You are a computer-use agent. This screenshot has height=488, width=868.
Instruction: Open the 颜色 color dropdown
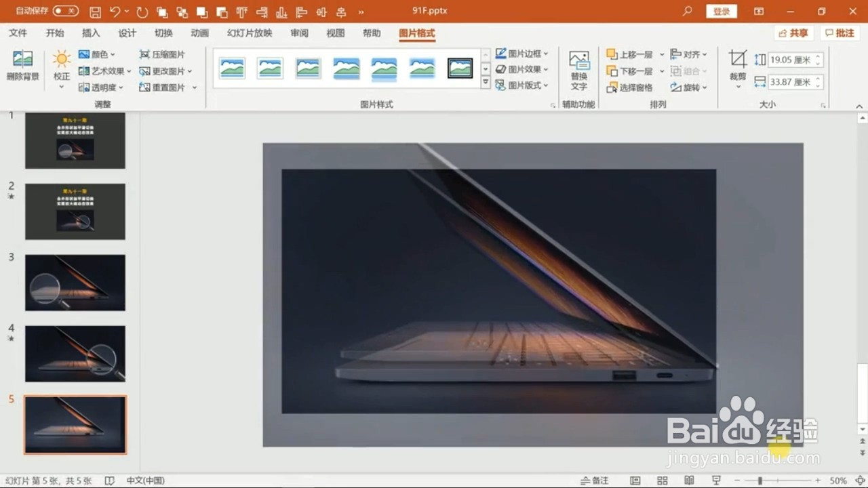tap(97, 54)
